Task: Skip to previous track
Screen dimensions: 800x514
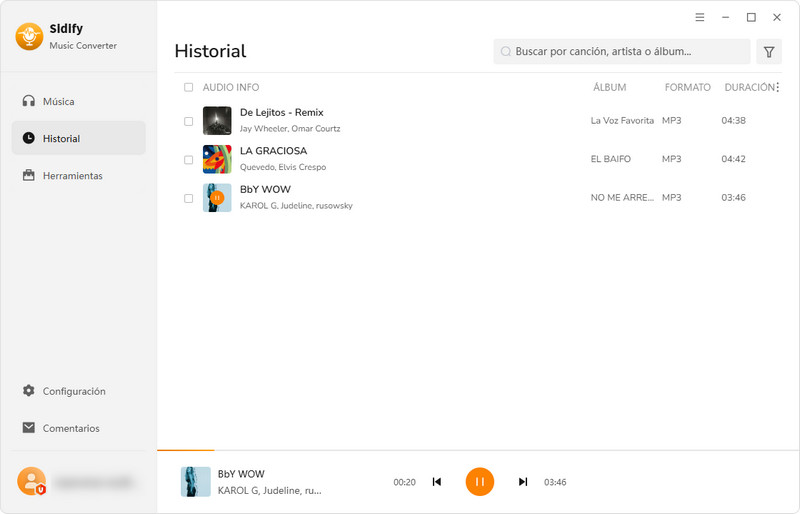Action: tap(437, 482)
